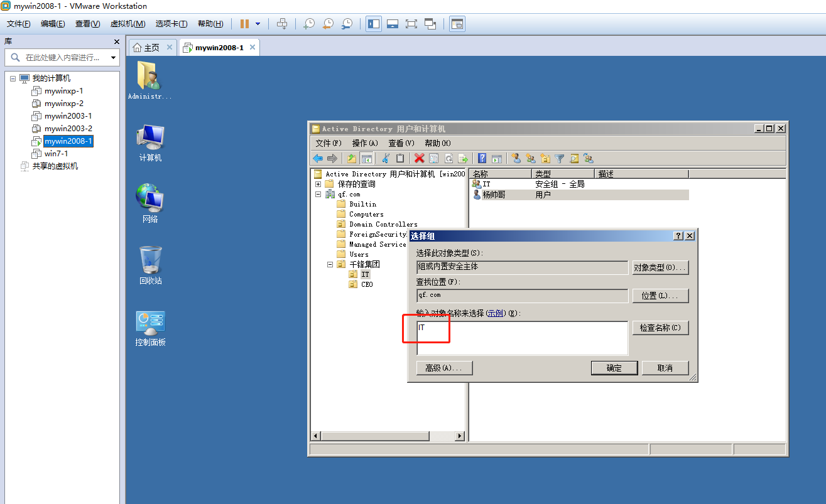Viewport: 826px width, 504px height.
Task: Delete the selected object with red X
Action: pos(420,159)
